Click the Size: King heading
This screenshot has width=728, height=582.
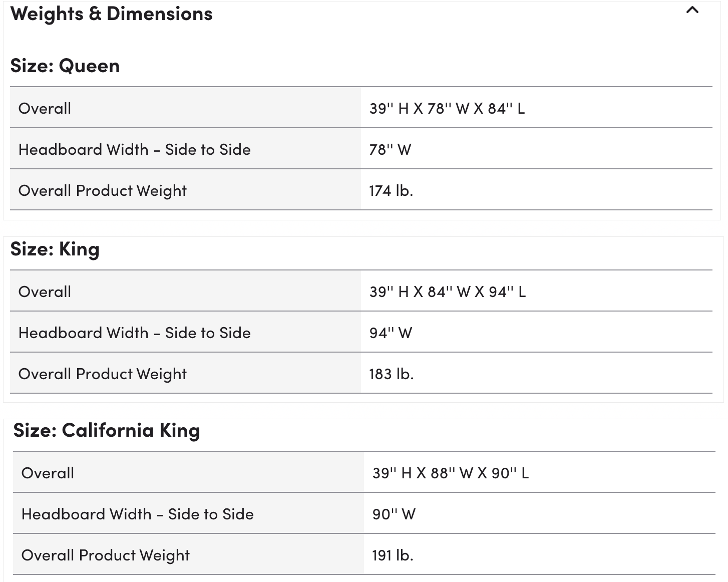click(x=55, y=249)
